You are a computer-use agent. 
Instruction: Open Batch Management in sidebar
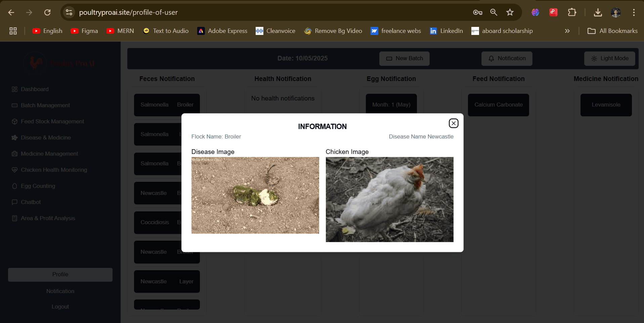coord(41,105)
